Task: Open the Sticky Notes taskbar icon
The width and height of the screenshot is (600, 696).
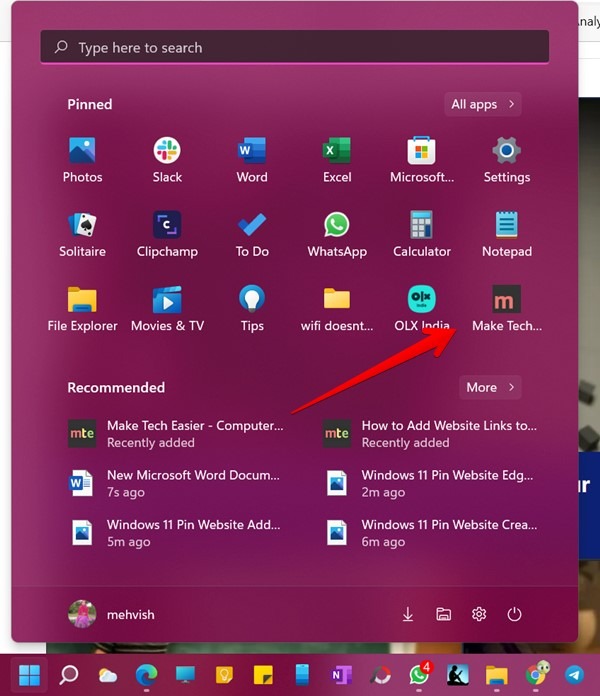Action: (263, 675)
